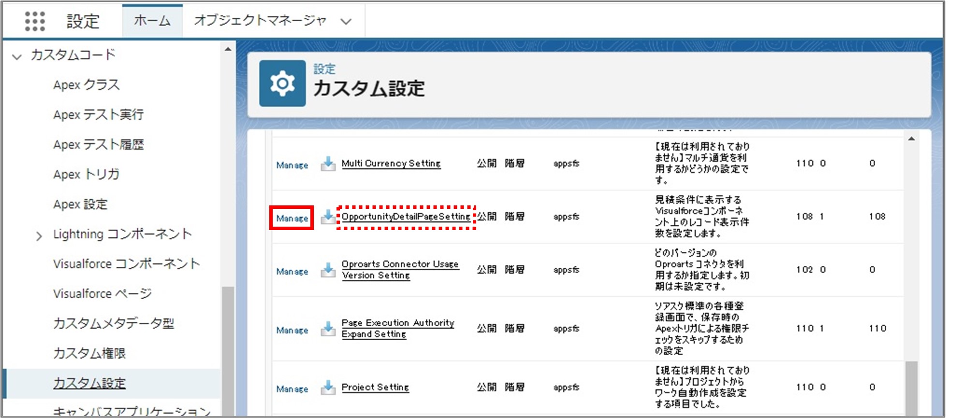Click 階層 in the Page Execution row
Image resolution: width=980 pixels, height=420 pixels.
click(514, 329)
